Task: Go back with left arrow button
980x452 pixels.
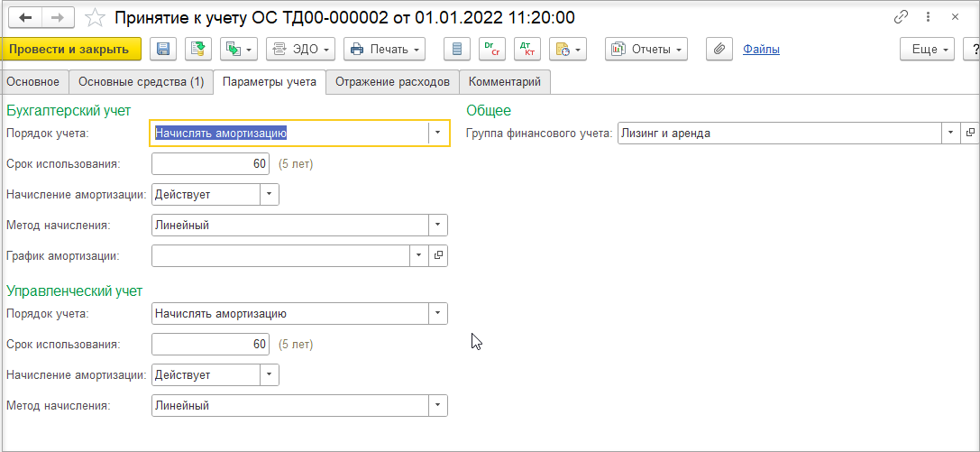Action: point(25,17)
